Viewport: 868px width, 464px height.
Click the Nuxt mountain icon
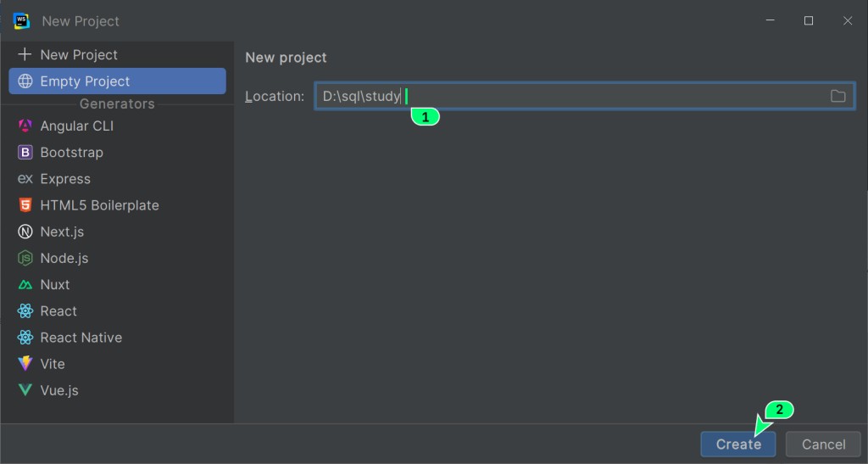coord(25,285)
